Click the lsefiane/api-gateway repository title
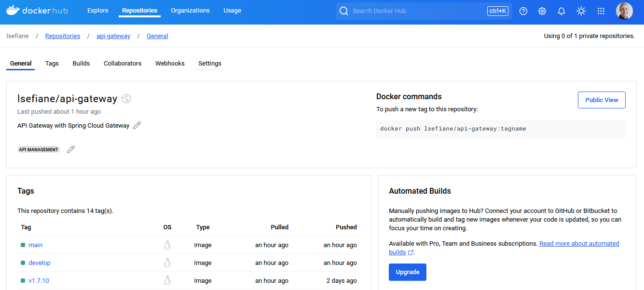This screenshot has width=644, height=290. pos(68,99)
